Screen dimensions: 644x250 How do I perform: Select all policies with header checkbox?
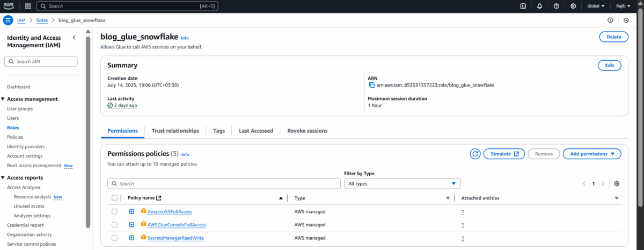(114, 198)
